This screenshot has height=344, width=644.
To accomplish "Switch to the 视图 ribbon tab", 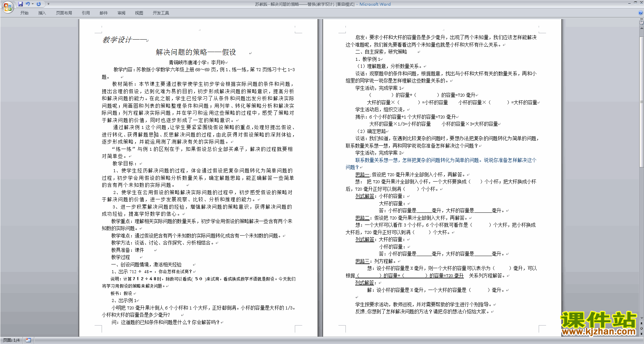I will coord(139,13).
